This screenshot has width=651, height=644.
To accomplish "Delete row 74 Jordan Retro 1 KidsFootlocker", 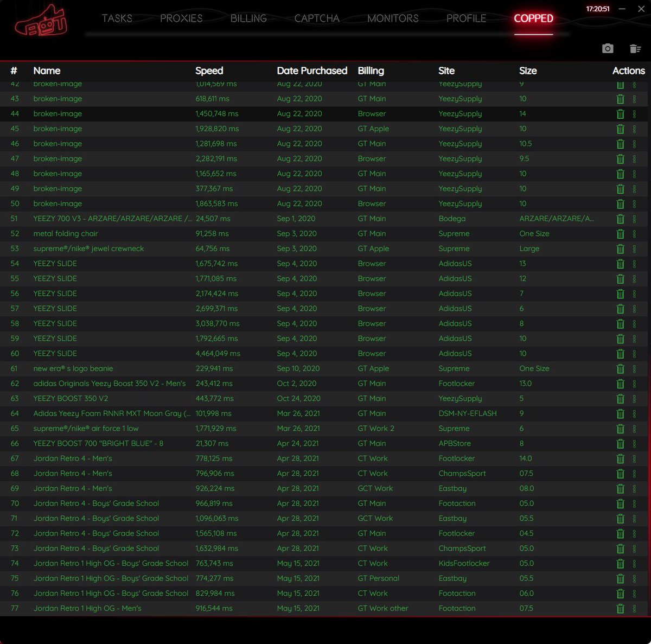I will (621, 563).
